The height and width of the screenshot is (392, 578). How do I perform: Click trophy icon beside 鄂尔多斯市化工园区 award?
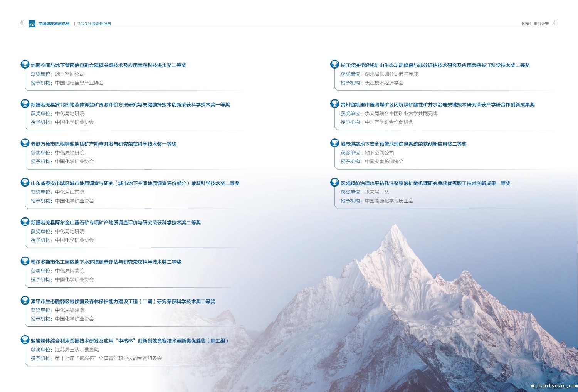coord(25,261)
